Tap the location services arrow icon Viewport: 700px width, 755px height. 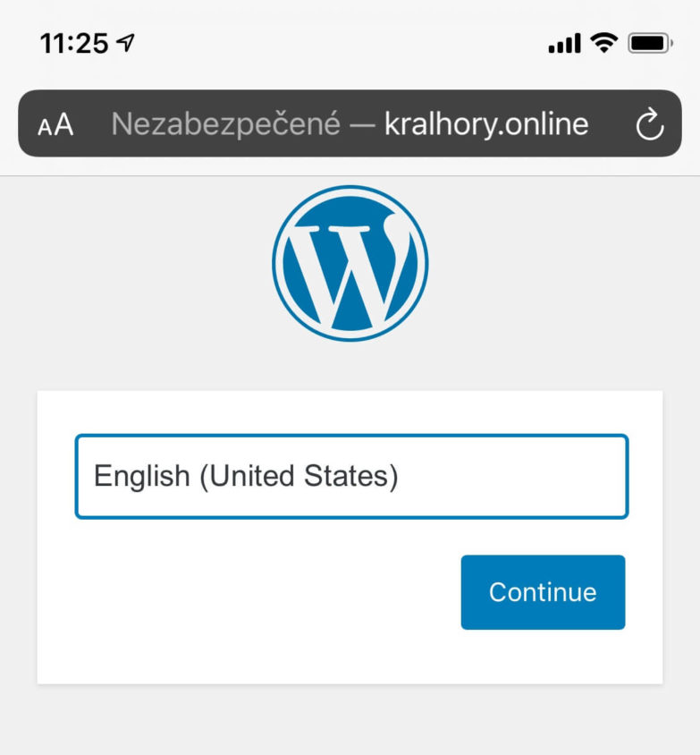[125, 43]
